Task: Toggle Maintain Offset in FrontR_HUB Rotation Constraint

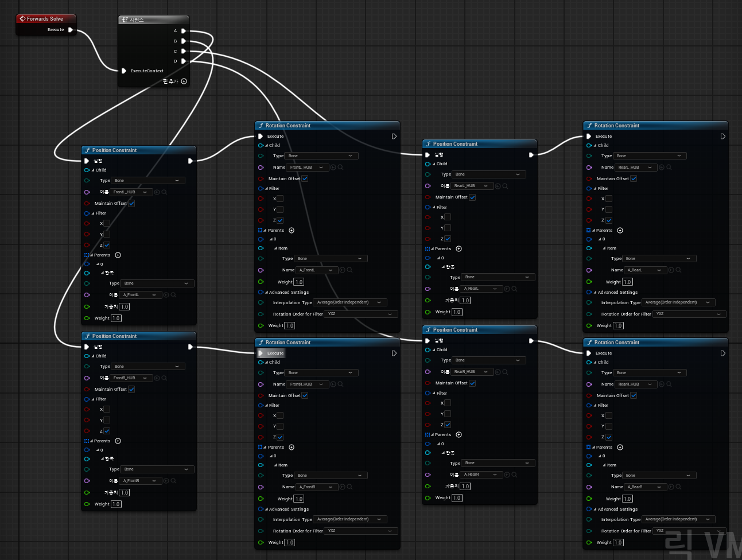Action: (x=305, y=395)
